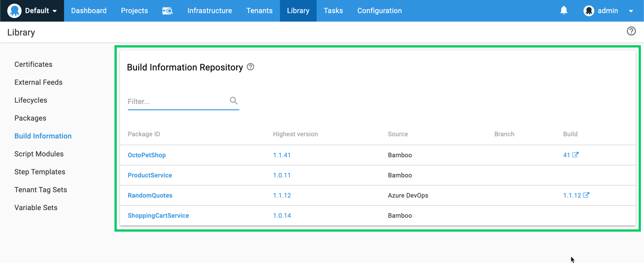Image resolution: width=644 pixels, height=263 pixels.
Task: Open the ShoppingCartService package
Action: (158, 215)
